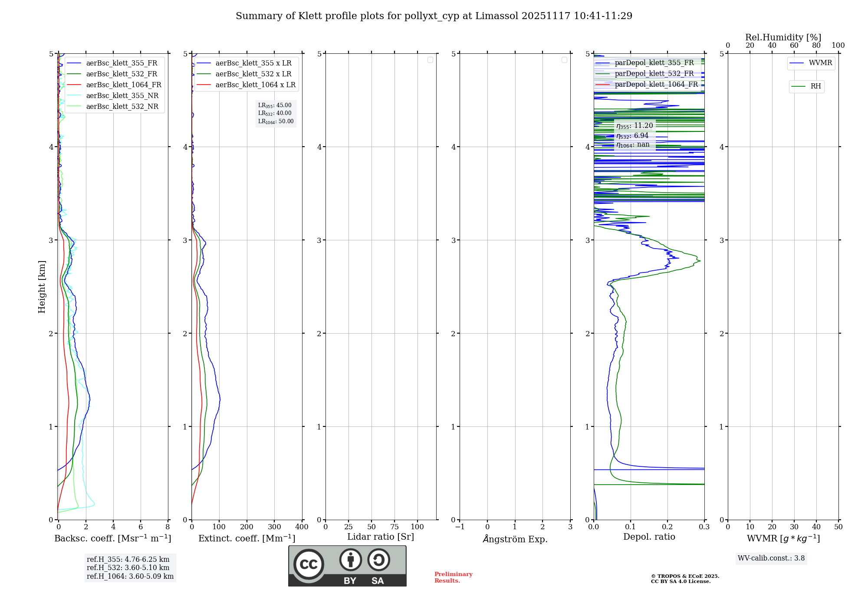This screenshot has width=868, height=590.
Task: Select the aerBsc_klett_532_NR legend entry
Action: pos(122,107)
